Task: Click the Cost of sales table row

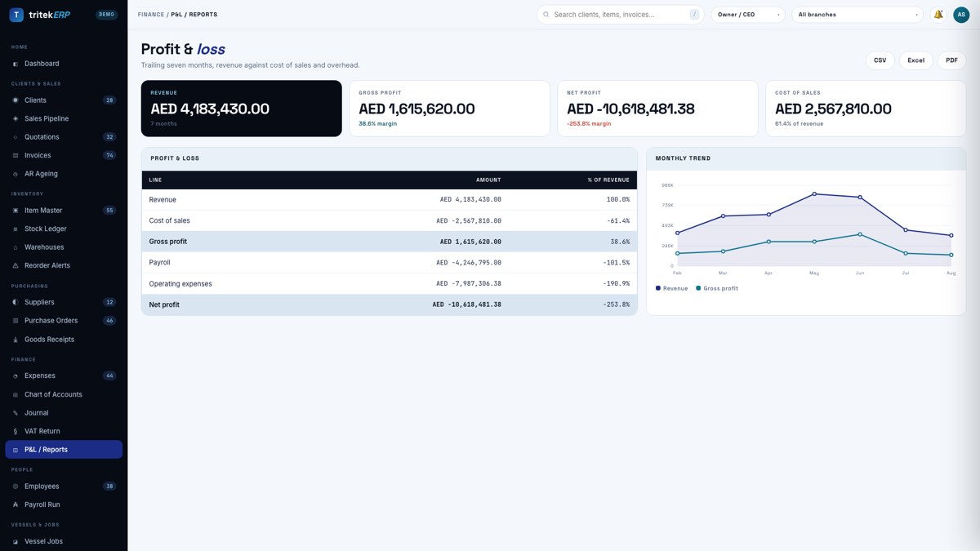Action: (x=390, y=220)
